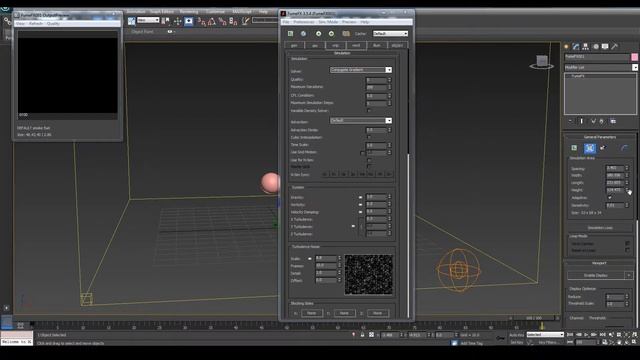The image size is (640, 360).
Task: Click the pin stack icon under modifier list
Action: pos(571,121)
